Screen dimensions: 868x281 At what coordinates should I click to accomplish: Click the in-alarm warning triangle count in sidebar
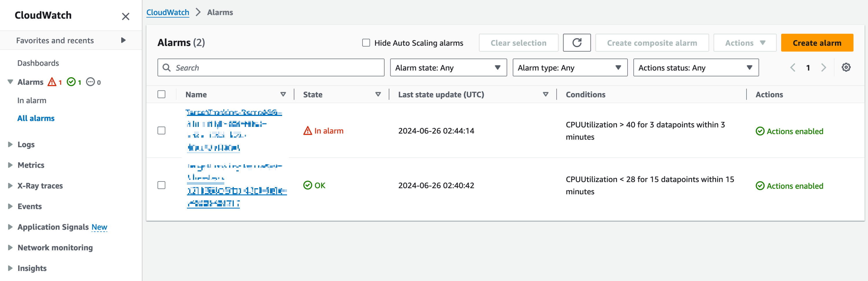point(55,82)
